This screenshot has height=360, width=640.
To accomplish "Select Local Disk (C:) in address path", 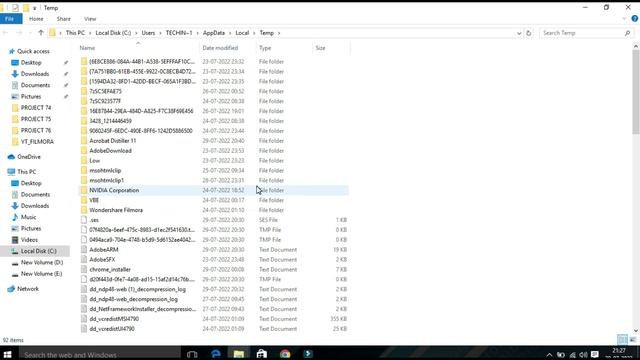I will point(113,33).
